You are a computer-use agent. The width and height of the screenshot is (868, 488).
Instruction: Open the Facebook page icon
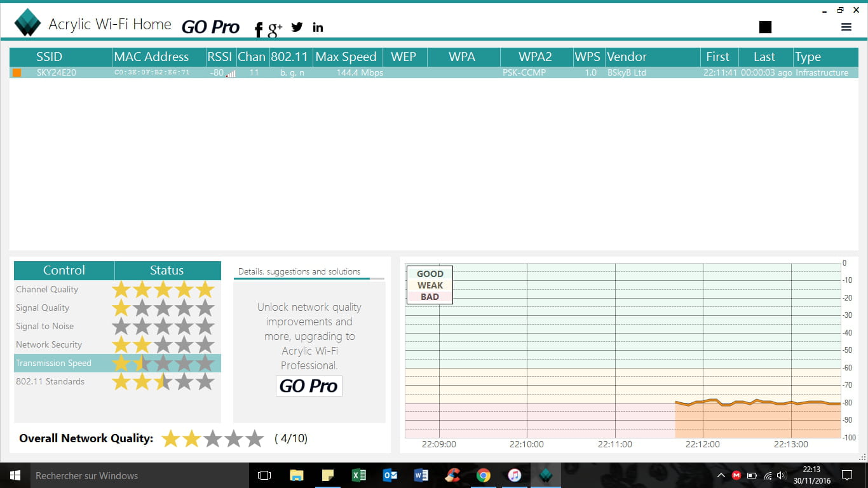tap(259, 29)
